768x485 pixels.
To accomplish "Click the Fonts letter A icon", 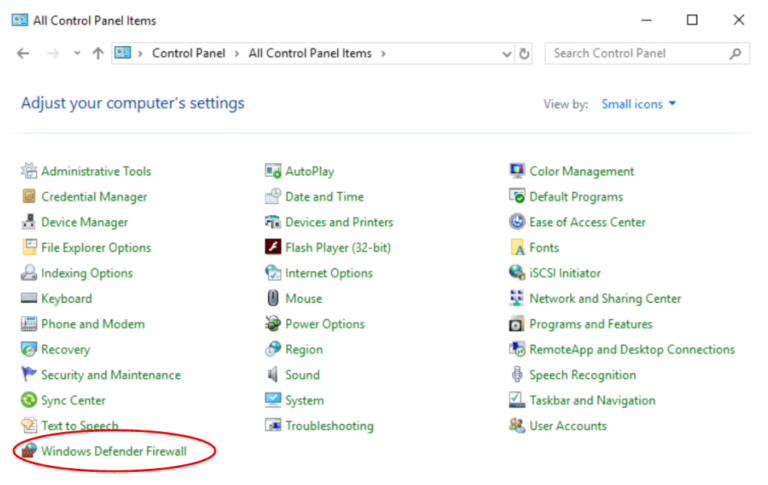I will [517, 247].
